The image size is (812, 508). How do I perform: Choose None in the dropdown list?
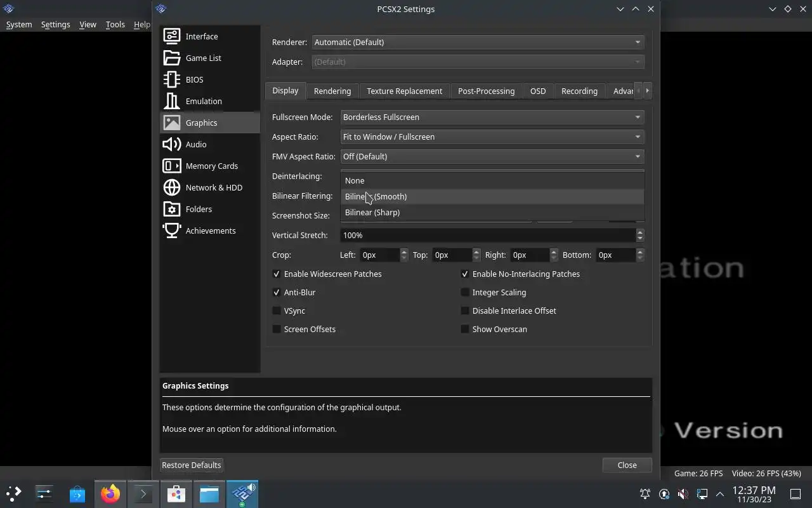[492, 180]
